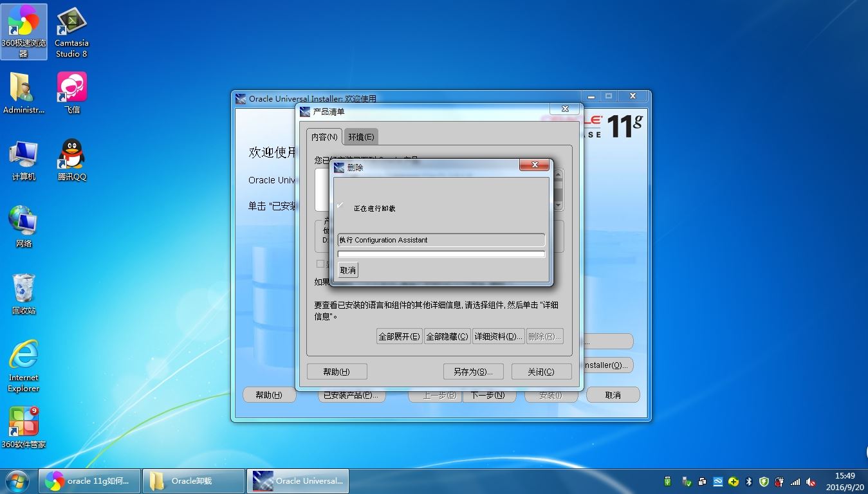Image resolution: width=868 pixels, height=494 pixels.
Task: Cancel the uninstall with 取消 in 删除 dialog
Action: coord(347,270)
